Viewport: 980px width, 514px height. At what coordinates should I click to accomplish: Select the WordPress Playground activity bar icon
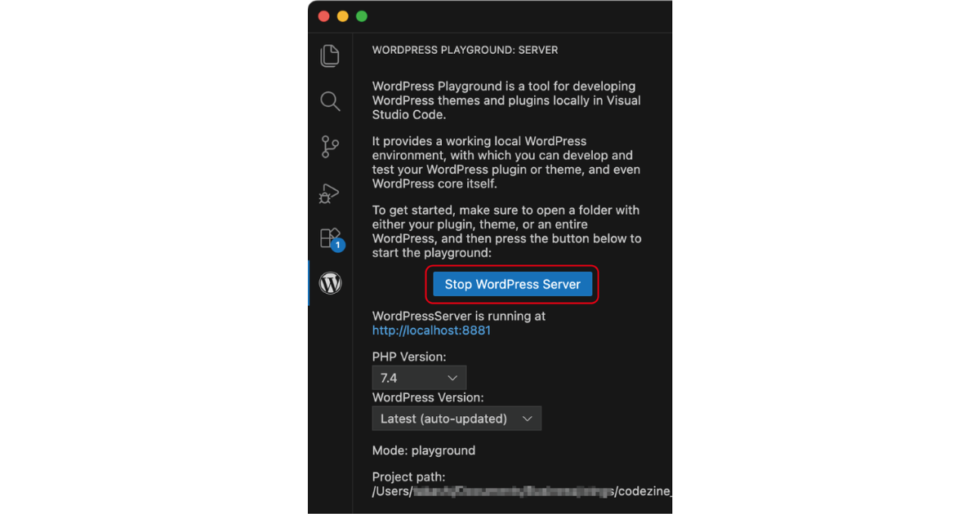[x=330, y=283]
